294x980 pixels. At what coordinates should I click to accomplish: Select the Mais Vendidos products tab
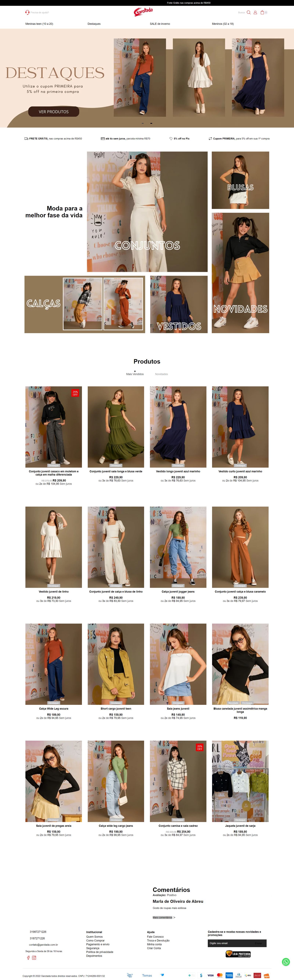point(135,374)
